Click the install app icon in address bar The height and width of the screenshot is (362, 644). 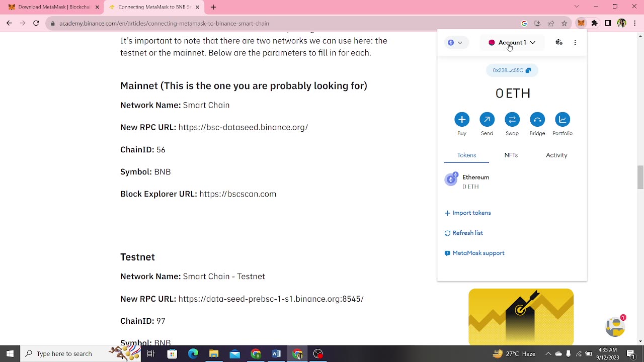click(537, 23)
